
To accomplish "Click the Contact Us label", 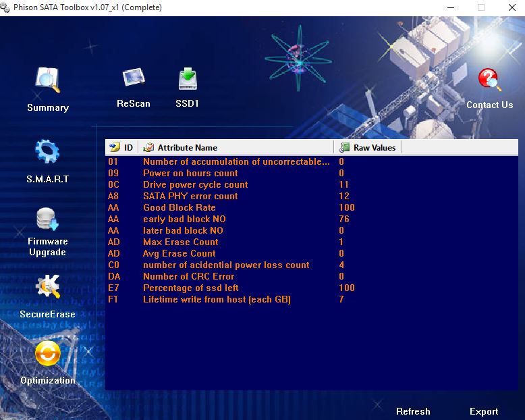I will pos(489,105).
